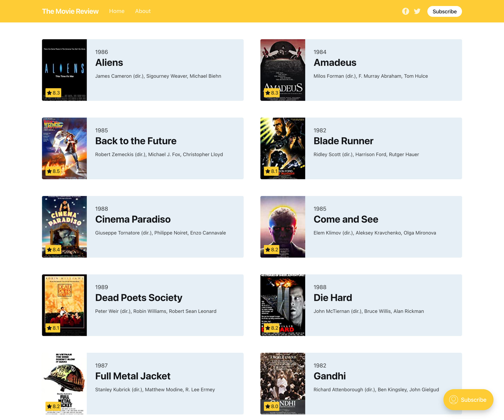Open the Facebook icon in header
This screenshot has height=420, width=504.
coord(405,11)
